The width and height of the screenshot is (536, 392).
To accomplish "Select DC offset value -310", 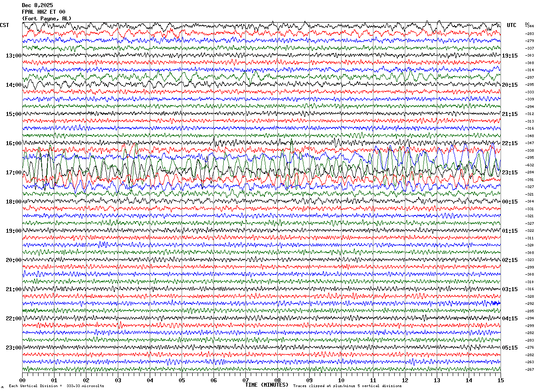I will pyautogui.click(x=529, y=282).
